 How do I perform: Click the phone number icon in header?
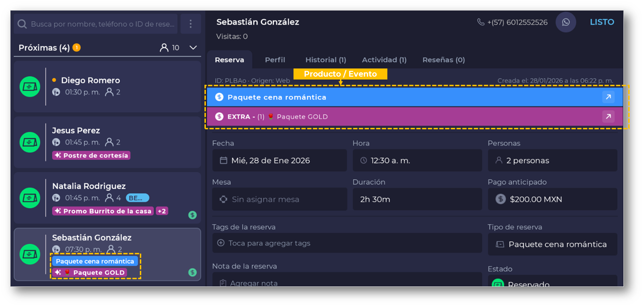point(481,23)
